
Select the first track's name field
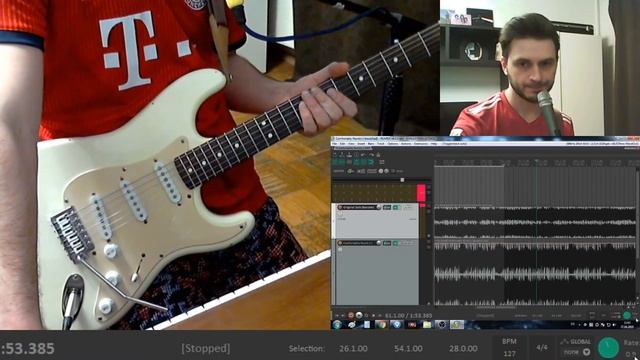click(x=360, y=207)
